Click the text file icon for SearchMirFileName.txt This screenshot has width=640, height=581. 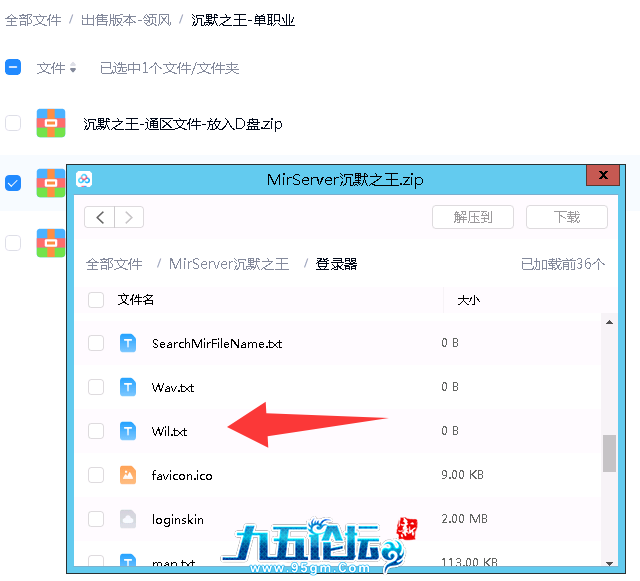point(128,343)
